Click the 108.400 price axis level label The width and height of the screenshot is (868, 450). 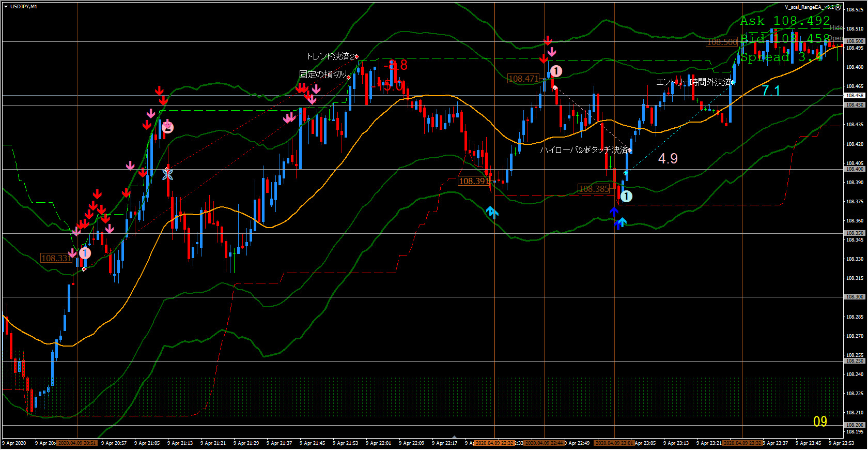(855, 169)
